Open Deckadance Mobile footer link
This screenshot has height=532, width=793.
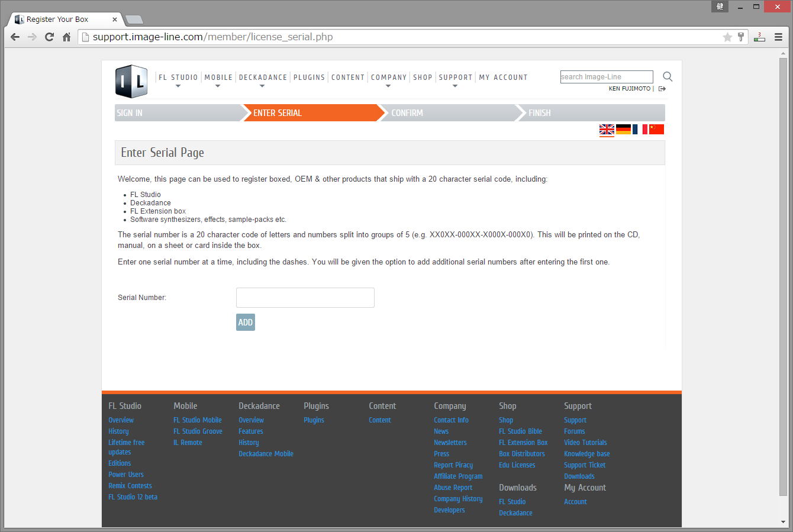266,454
